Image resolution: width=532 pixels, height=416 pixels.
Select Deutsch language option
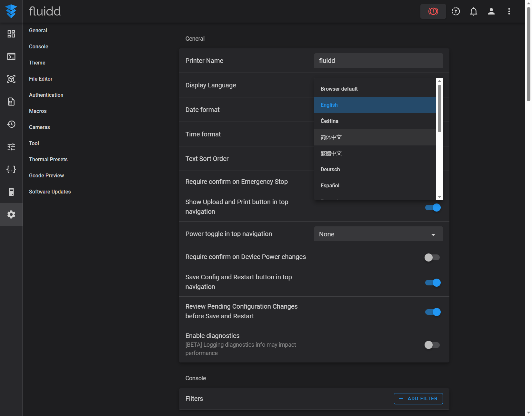pyautogui.click(x=375, y=170)
